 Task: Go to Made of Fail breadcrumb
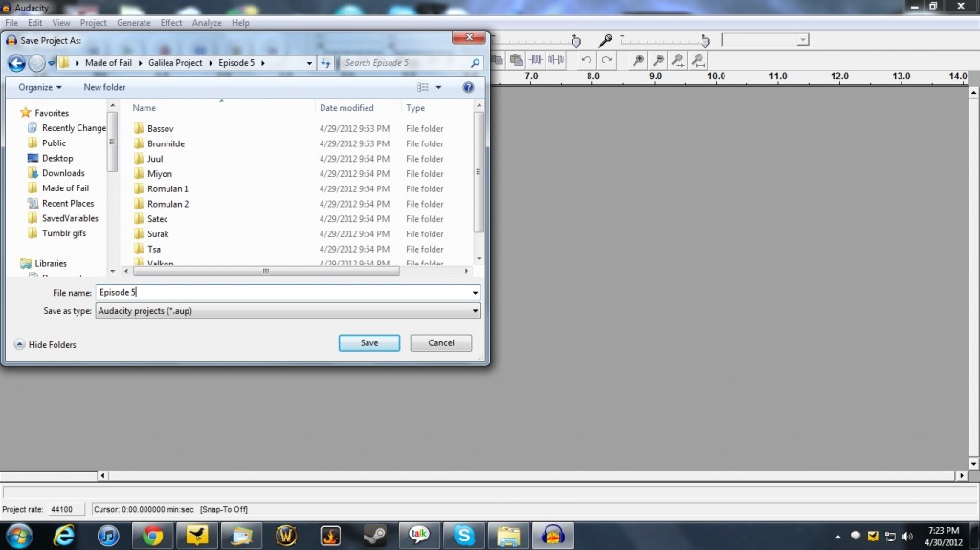(x=108, y=63)
